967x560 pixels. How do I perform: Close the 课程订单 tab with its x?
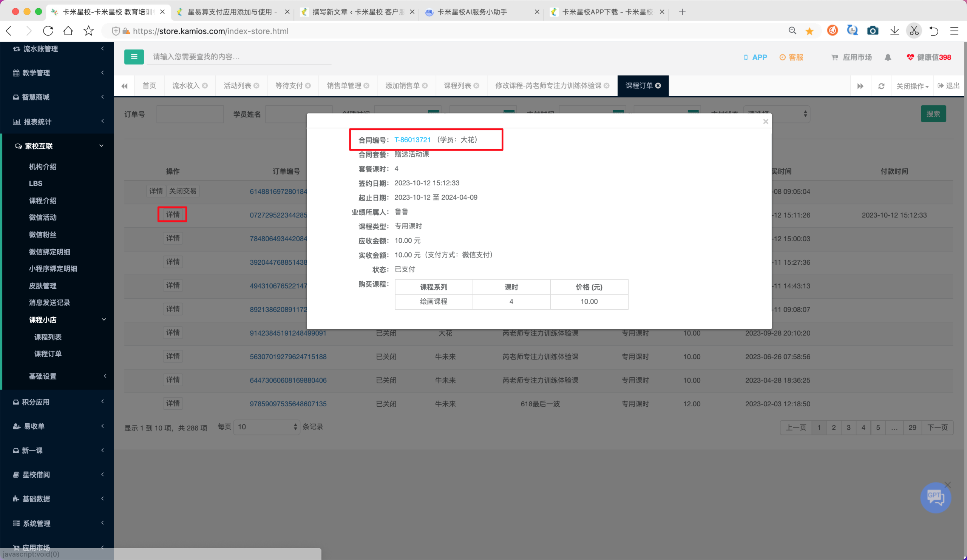click(x=658, y=86)
